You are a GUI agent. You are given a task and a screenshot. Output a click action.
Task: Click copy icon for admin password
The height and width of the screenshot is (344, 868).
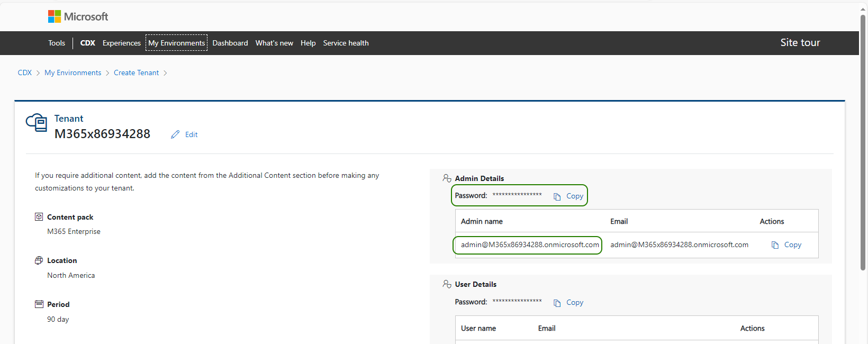coord(557,196)
